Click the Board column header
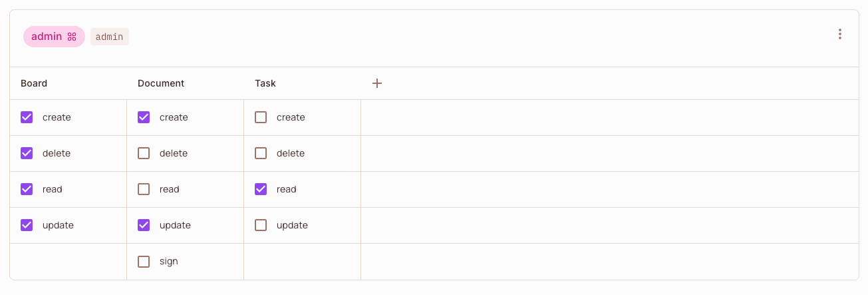The image size is (868, 295). click(34, 83)
